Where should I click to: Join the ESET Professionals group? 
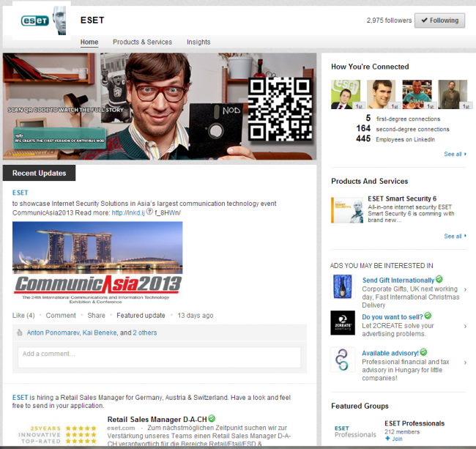(394, 439)
